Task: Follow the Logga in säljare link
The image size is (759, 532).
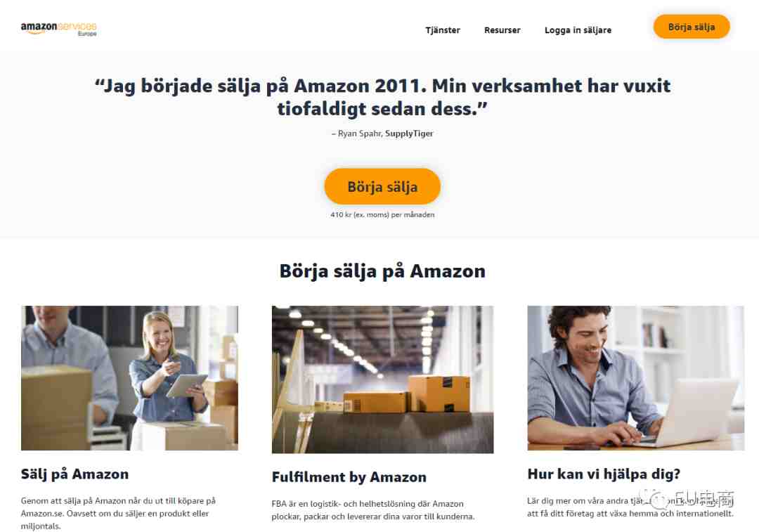Action: (x=578, y=30)
